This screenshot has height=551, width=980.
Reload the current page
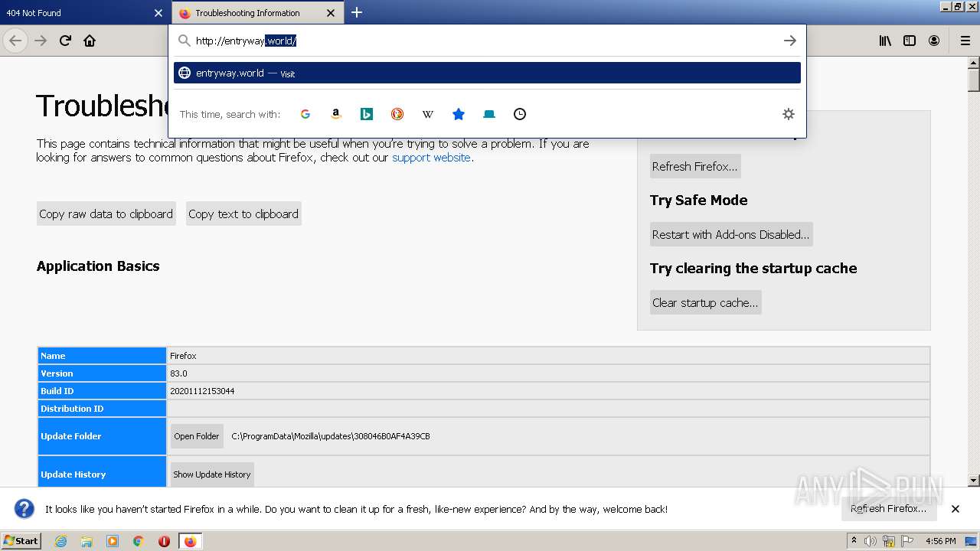pyautogui.click(x=65, y=41)
